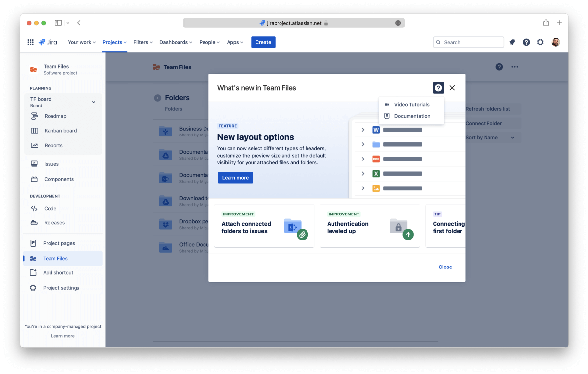
Task: Click the image file row icon in preview
Action: [376, 188]
